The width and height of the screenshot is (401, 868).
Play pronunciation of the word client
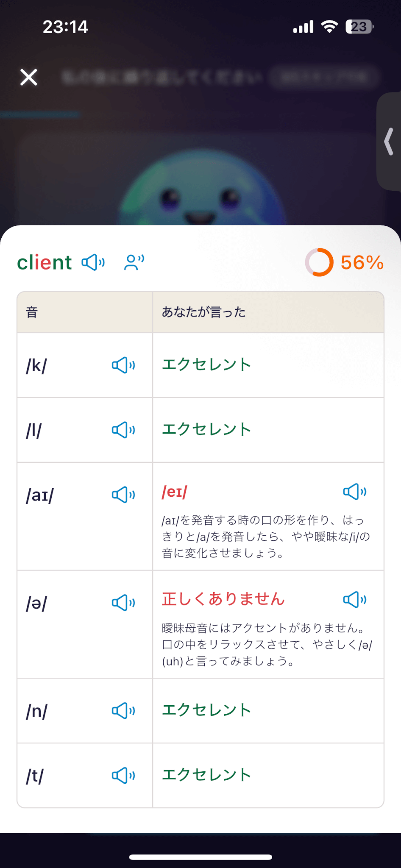coord(93,262)
